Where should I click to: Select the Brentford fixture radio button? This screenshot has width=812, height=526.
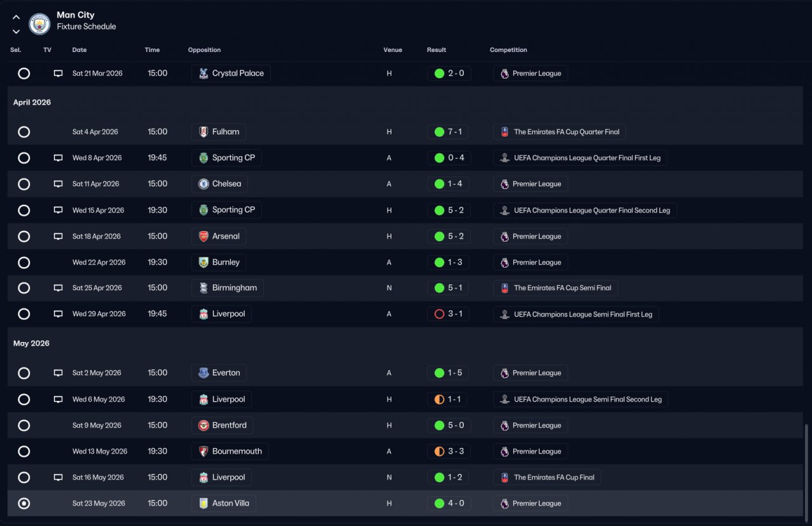point(24,426)
